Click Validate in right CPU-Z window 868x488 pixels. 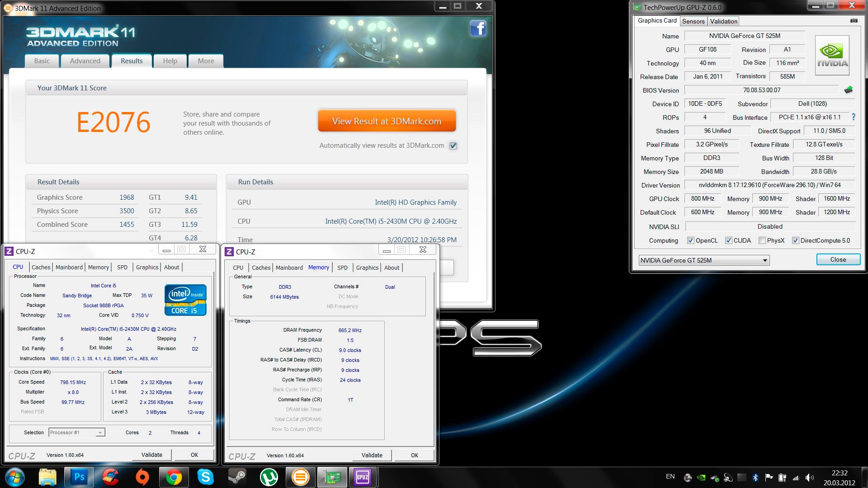372,455
